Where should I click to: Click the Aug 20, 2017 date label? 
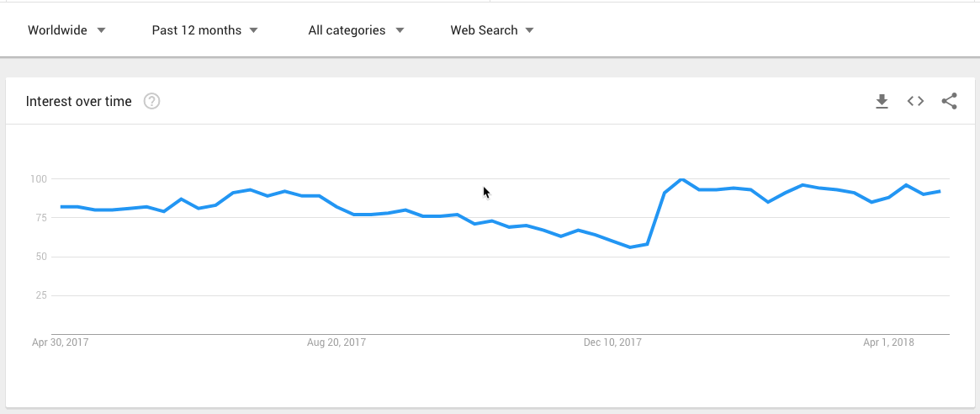tap(336, 342)
